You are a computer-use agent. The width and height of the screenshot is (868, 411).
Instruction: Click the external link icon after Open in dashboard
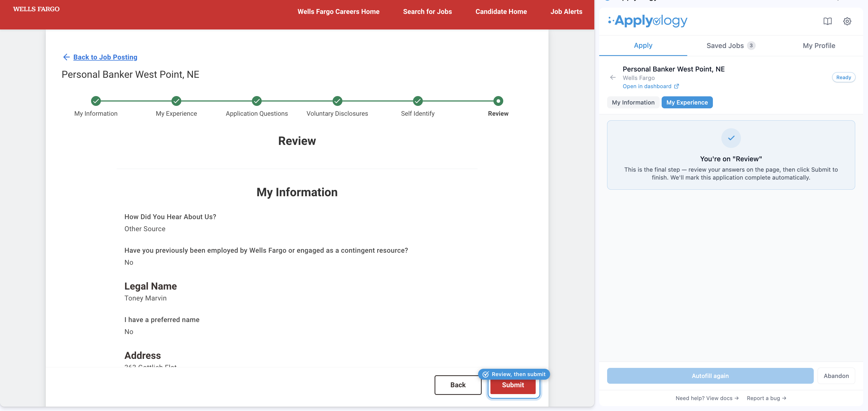[x=676, y=87]
